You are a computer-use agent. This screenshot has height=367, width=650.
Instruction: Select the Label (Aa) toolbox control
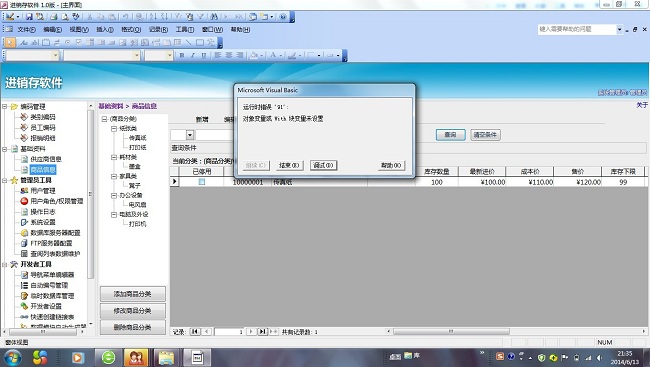click(24, 42)
